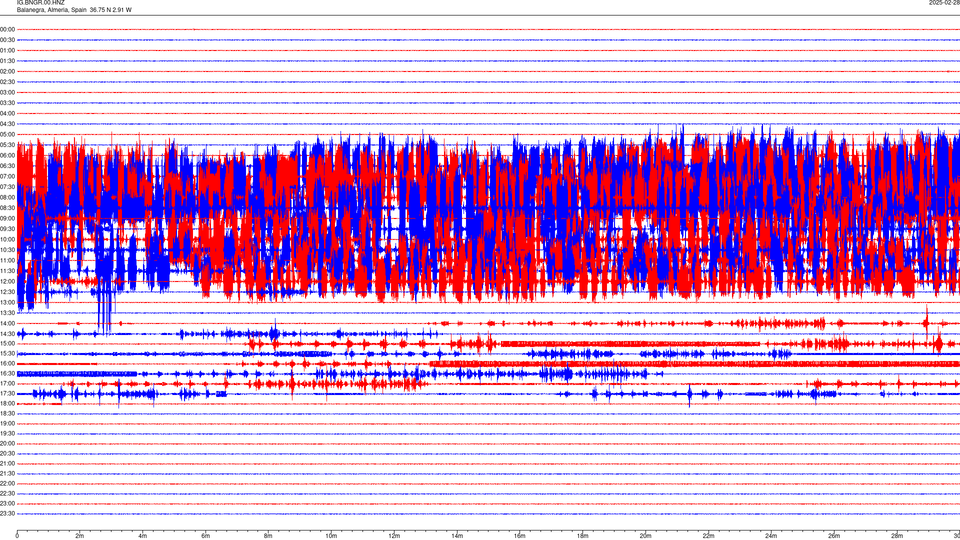Click the 15:00 time label

point(7,343)
